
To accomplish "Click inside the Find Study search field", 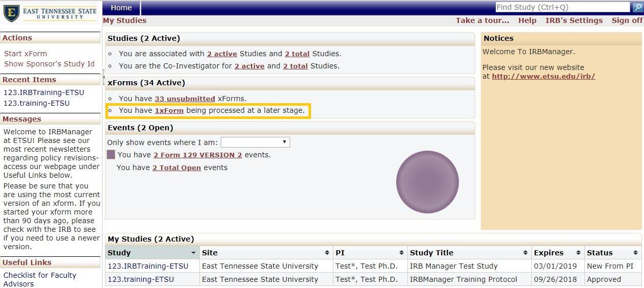I will (x=562, y=7).
